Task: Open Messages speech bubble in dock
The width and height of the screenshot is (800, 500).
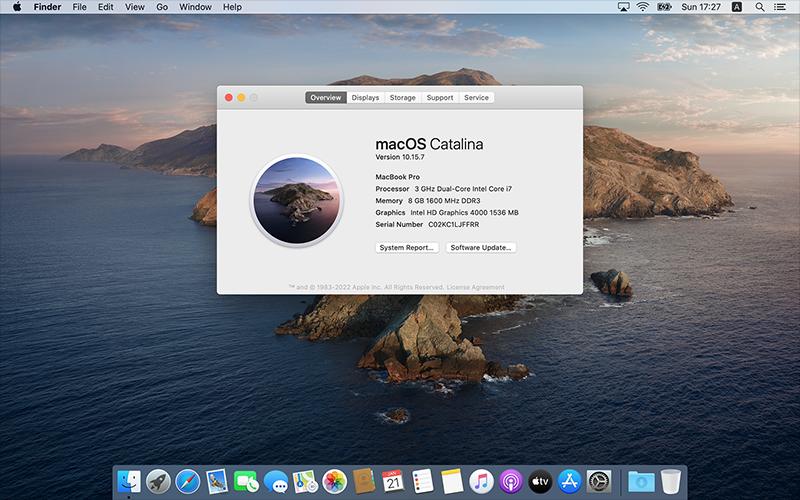Action: (x=276, y=481)
